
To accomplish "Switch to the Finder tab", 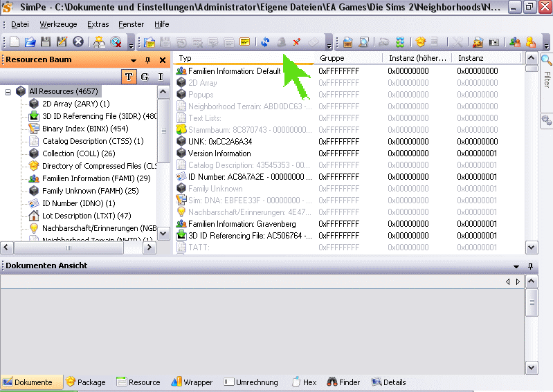I will [x=343, y=382].
